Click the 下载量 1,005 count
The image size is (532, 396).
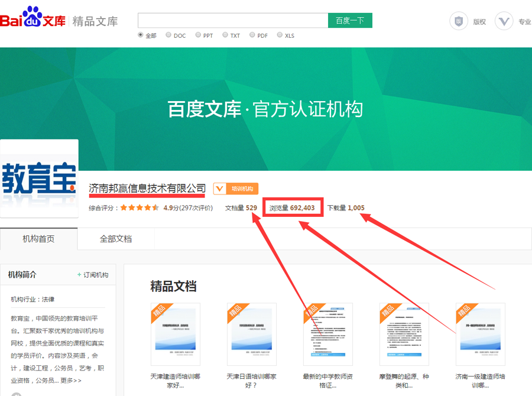[346, 207]
